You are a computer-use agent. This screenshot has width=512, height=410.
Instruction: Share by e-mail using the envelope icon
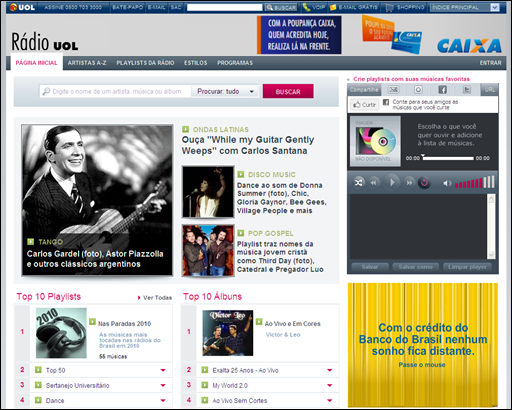point(394,89)
